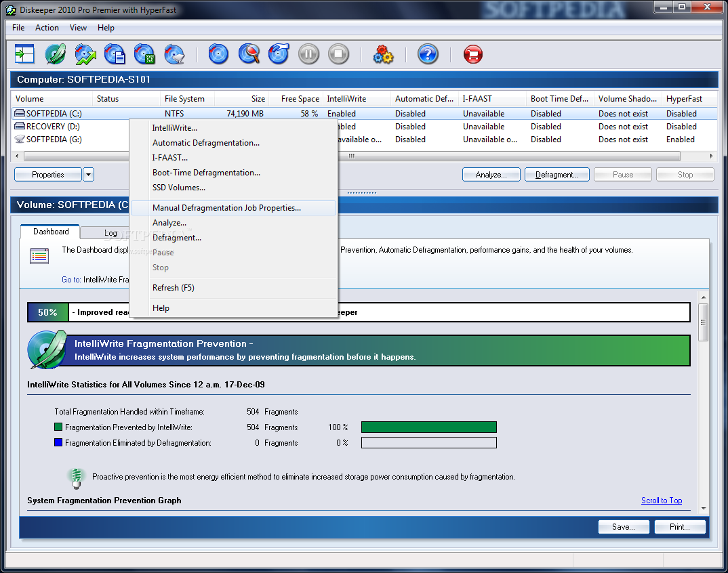
Task: Click the disc with gray overlay toolbar icon
Action: tap(175, 54)
